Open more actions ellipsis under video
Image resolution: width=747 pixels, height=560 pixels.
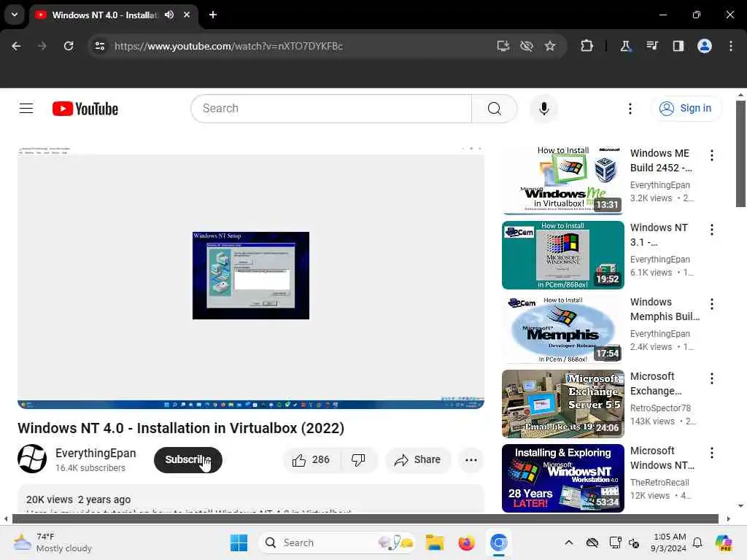[x=471, y=460]
